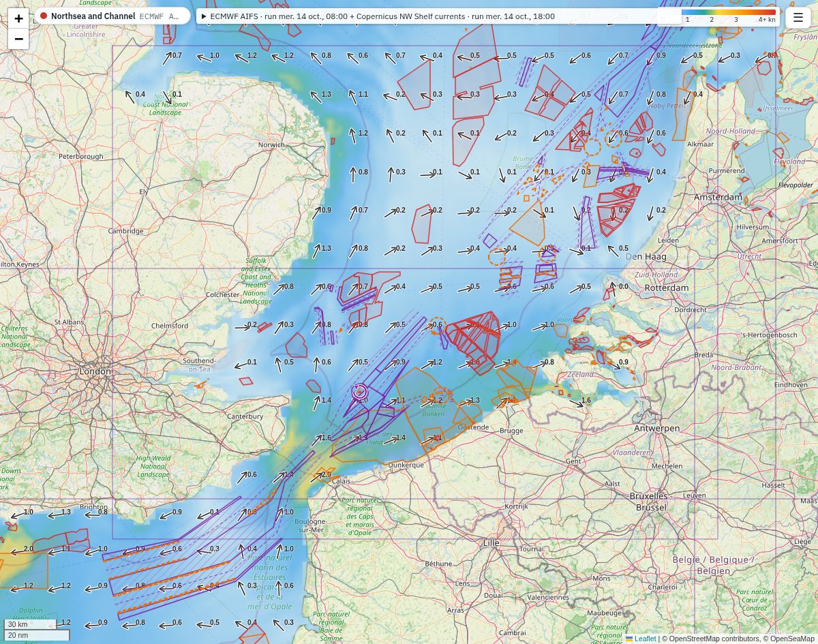
Task: Click the Brighton town label
Action: 93,507
